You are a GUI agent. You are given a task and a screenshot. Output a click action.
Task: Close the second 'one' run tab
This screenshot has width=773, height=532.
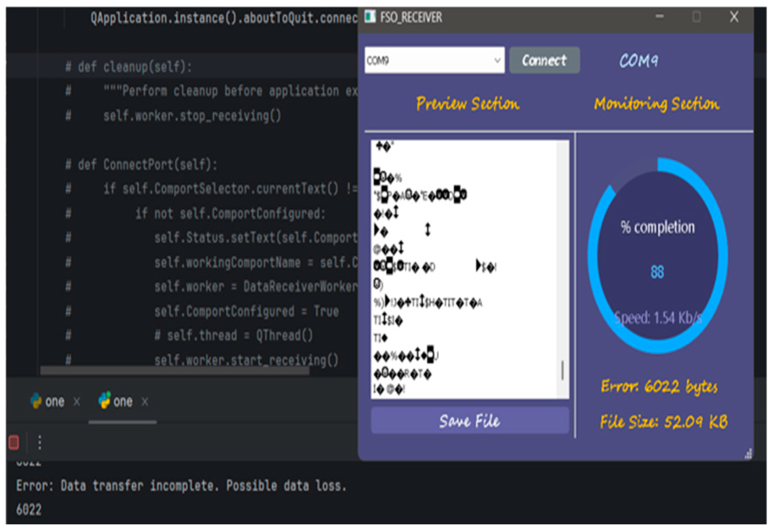[x=145, y=402]
